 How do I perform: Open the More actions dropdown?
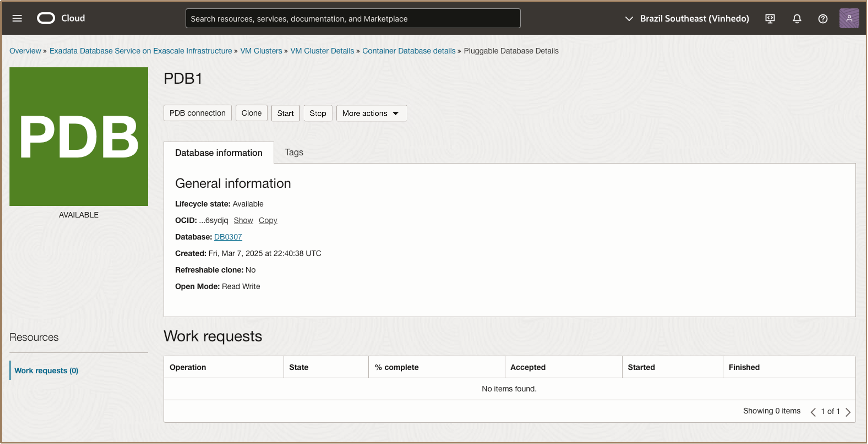(371, 113)
